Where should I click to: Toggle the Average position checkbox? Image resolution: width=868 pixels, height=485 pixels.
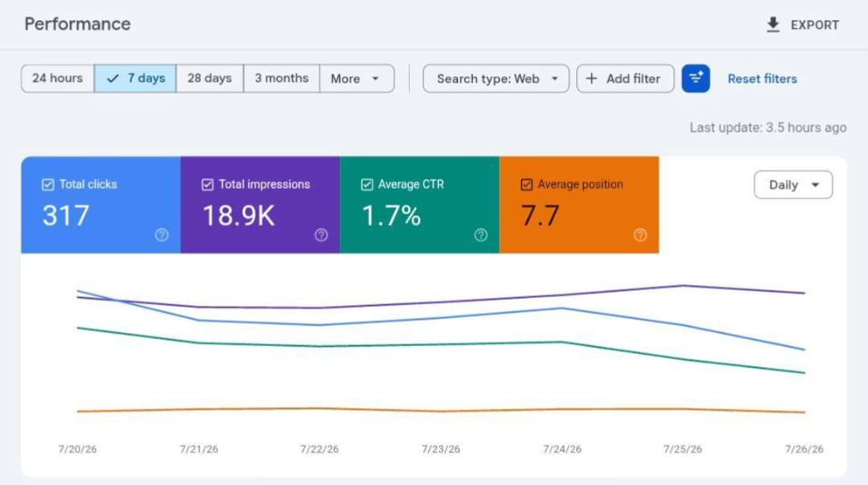pyautogui.click(x=526, y=184)
